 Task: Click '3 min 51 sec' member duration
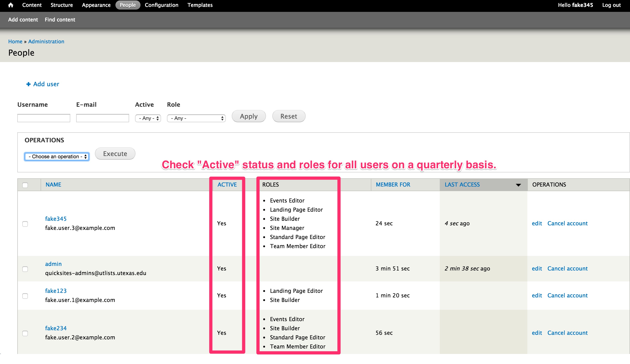(393, 268)
